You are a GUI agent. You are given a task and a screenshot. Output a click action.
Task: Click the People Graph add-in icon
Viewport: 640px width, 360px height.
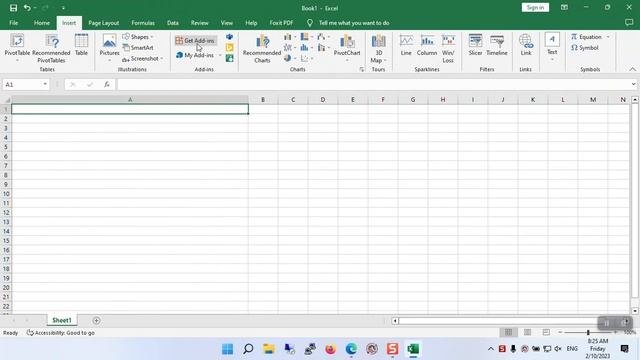point(229,59)
